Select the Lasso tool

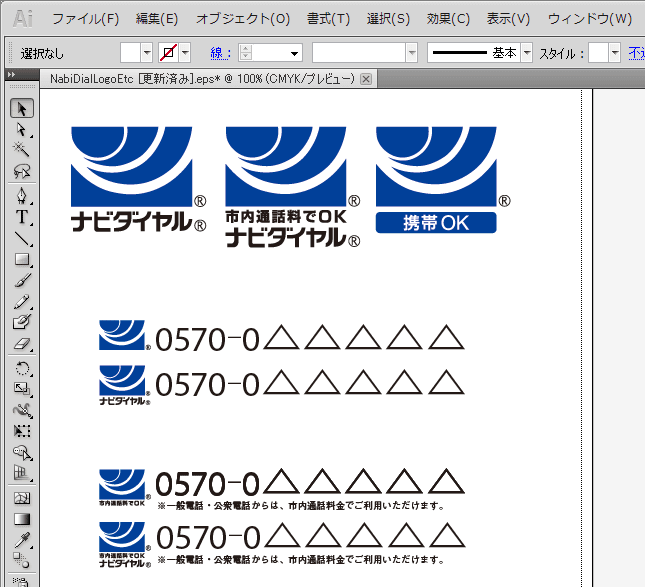click(22, 171)
